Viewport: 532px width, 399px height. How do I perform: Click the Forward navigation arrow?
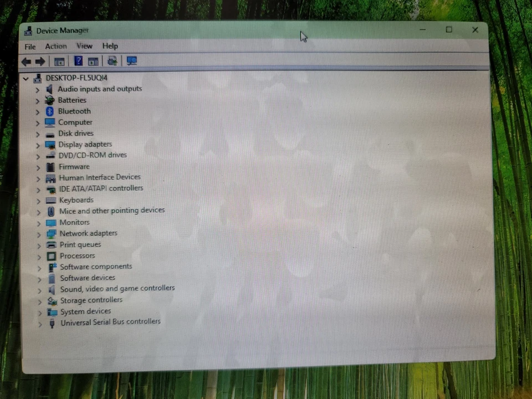[x=40, y=61]
